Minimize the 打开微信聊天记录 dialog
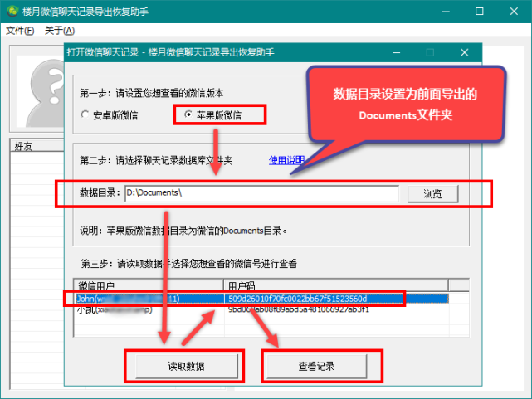 tap(396, 52)
